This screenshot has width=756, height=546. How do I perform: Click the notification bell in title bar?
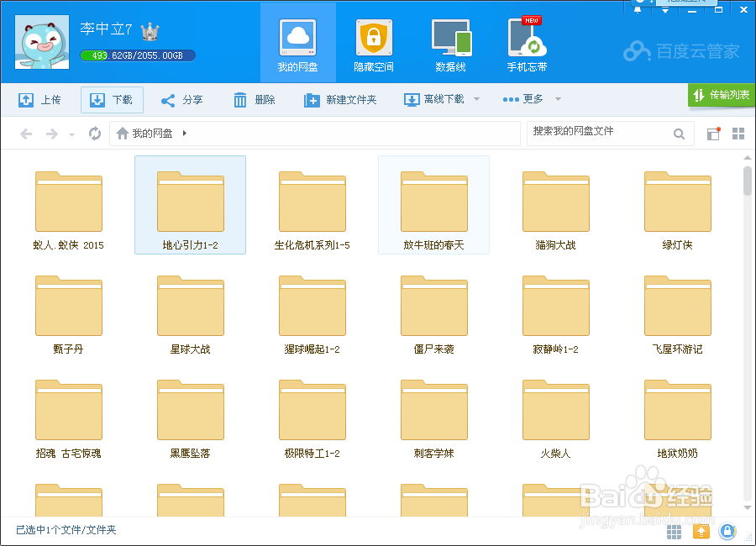click(638, 9)
